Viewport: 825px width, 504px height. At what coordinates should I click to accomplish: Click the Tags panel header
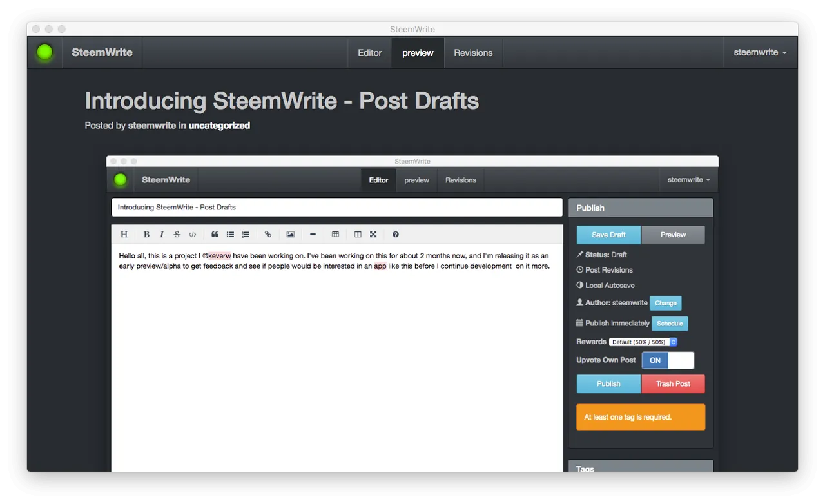coord(641,467)
